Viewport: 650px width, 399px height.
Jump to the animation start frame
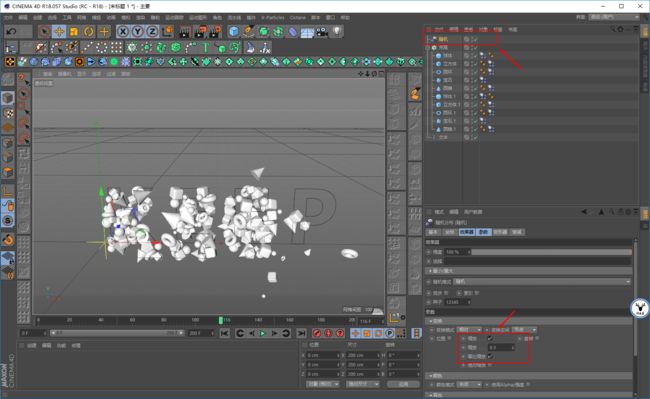click(225, 333)
